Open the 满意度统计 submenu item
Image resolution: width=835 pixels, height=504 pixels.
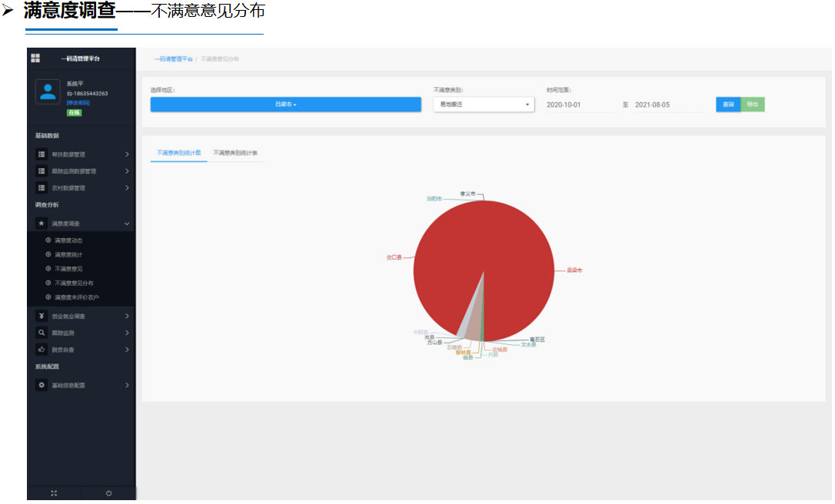tap(68, 255)
